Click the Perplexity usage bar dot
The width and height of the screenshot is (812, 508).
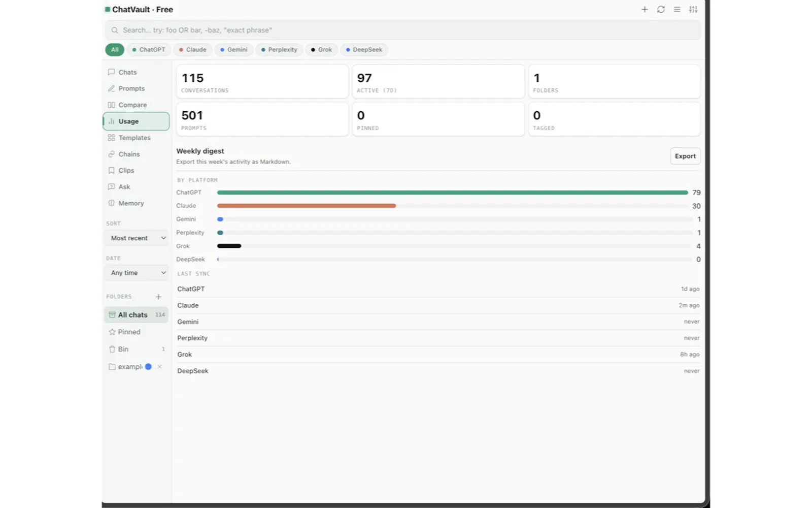220,233
